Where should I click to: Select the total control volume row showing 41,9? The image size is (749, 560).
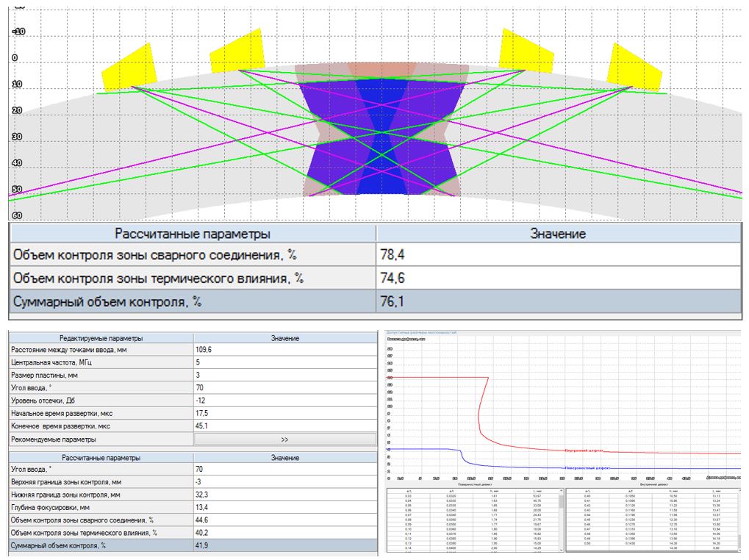[x=193, y=545]
